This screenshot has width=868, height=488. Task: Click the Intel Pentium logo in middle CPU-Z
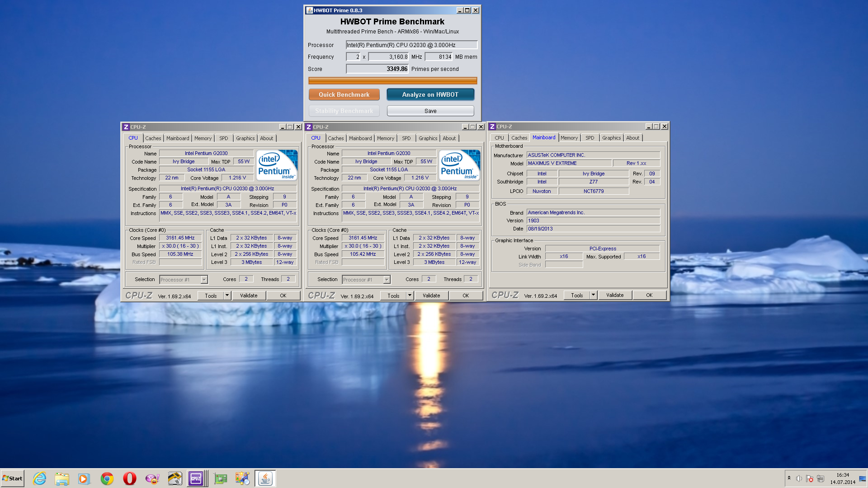click(460, 165)
